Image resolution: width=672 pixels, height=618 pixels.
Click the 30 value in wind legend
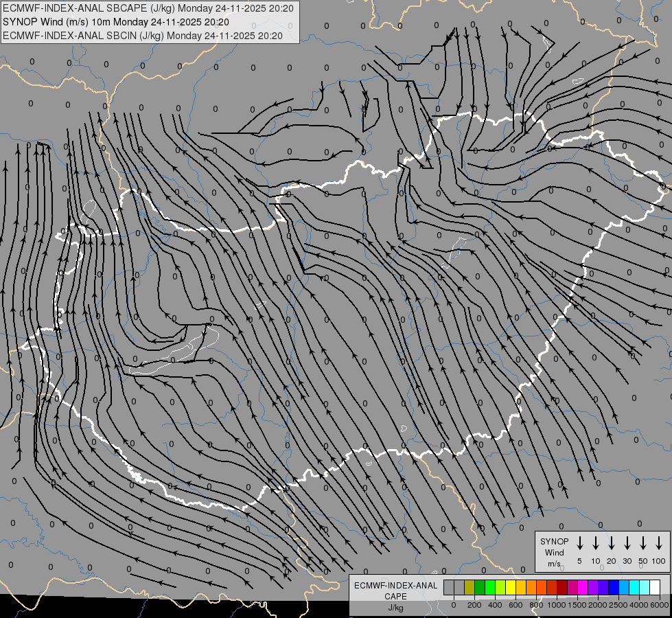(x=627, y=561)
